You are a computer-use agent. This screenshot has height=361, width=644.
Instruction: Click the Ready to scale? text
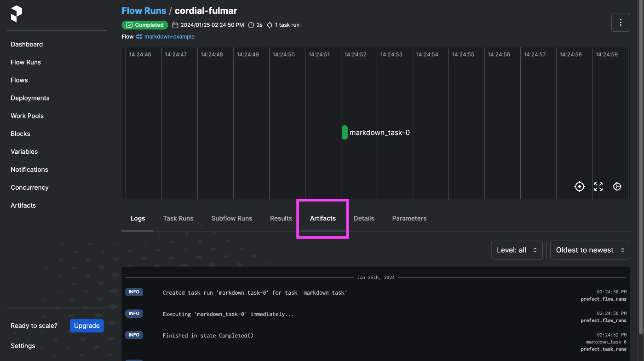(x=34, y=326)
